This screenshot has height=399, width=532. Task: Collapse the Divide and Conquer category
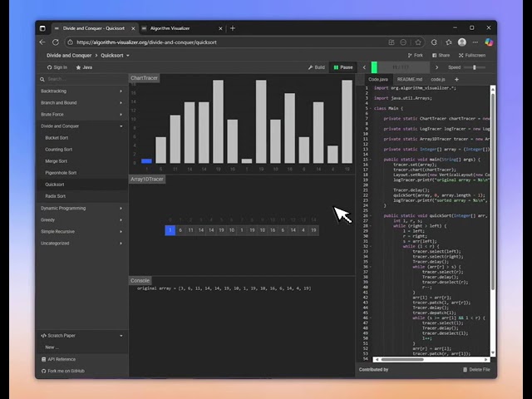(x=81, y=126)
